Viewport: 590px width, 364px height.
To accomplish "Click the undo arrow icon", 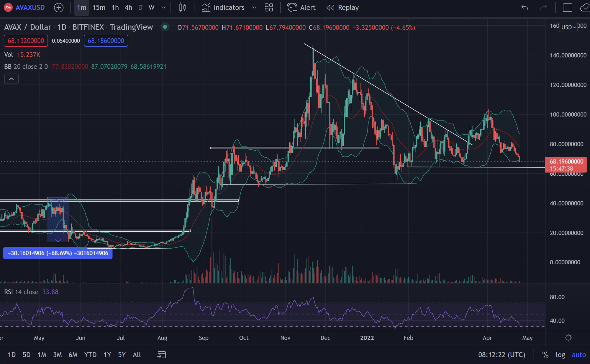I will click(525, 8).
